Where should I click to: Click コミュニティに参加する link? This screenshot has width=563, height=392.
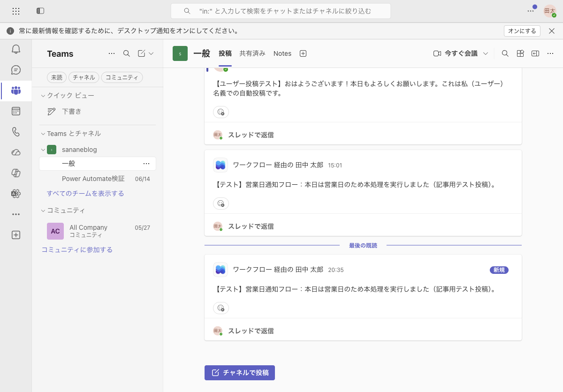point(77,249)
